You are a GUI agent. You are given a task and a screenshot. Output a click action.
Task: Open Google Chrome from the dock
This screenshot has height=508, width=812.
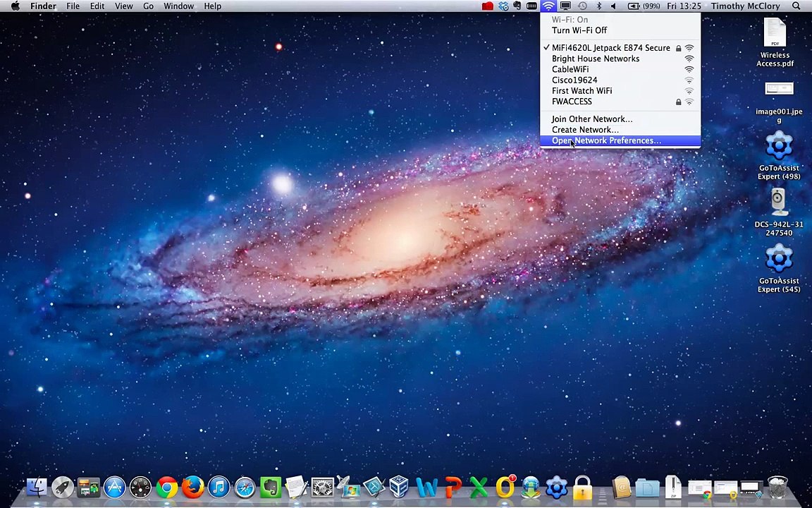point(167,488)
